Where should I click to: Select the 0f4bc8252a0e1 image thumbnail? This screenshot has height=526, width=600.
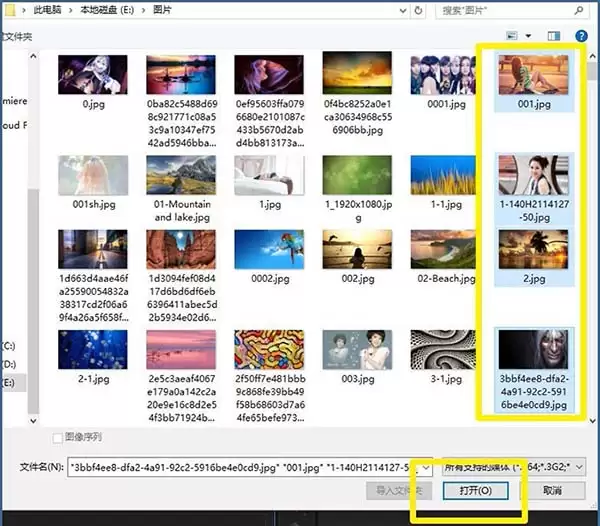coord(357,73)
